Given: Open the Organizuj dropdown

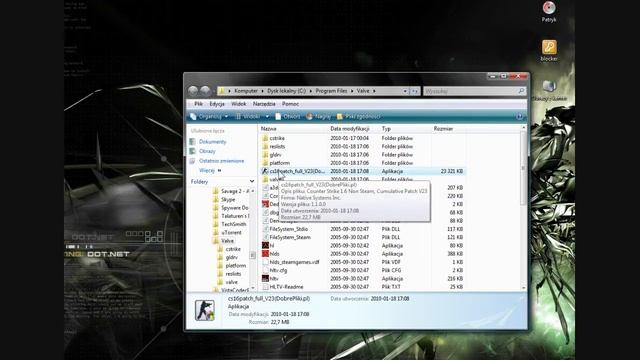Looking at the screenshot, I should point(209,117).
